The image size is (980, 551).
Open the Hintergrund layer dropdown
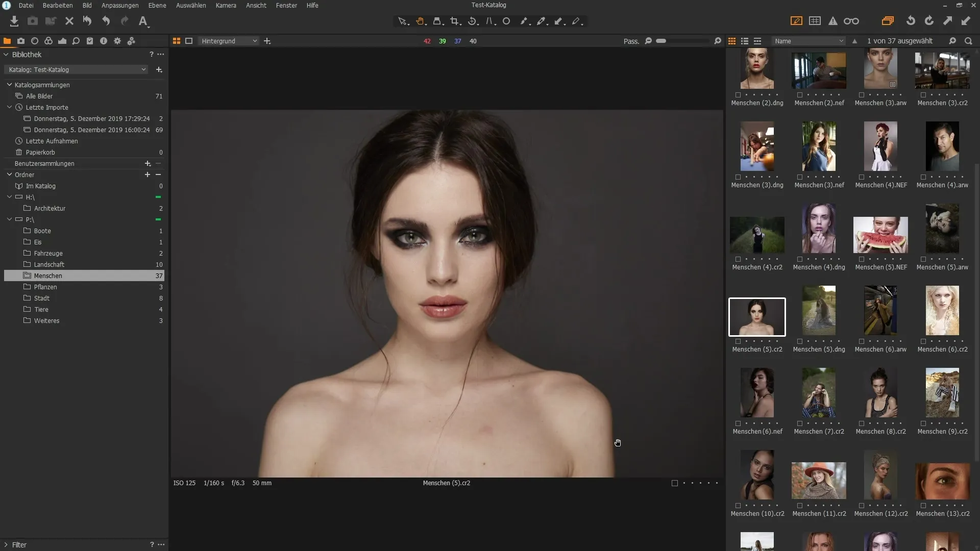tap(229, 41)
